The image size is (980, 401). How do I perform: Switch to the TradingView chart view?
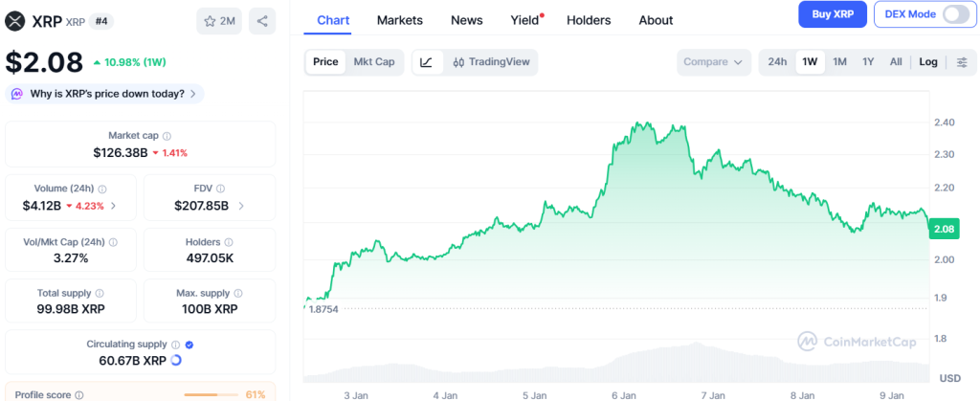coord(490,62)
